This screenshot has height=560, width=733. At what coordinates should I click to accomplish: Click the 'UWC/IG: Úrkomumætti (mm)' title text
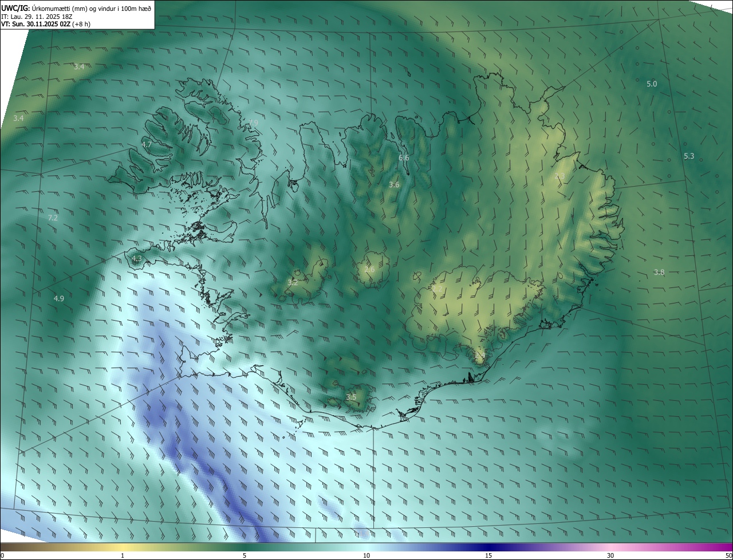45,7
